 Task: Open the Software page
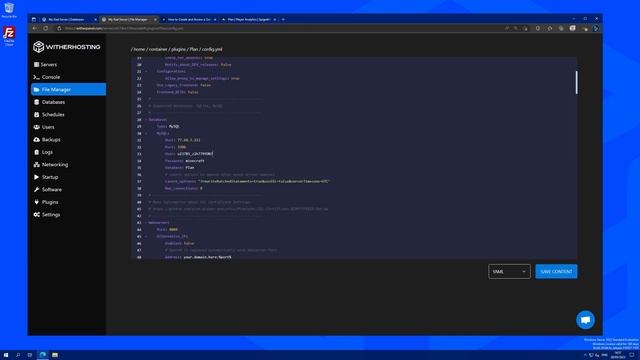pyautogui.click(x=68, y=190)
